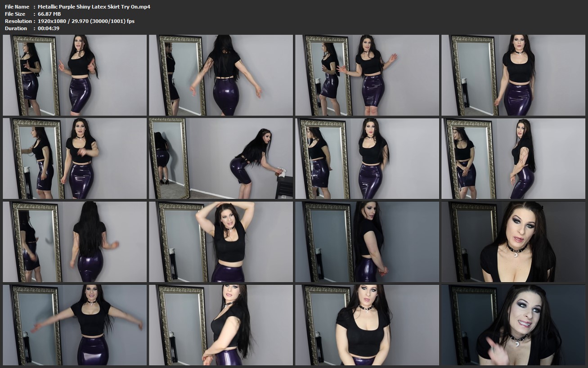Open third thumbnail in the third row
This screenshot has width=588, height=368.
[x=367, y=242]
